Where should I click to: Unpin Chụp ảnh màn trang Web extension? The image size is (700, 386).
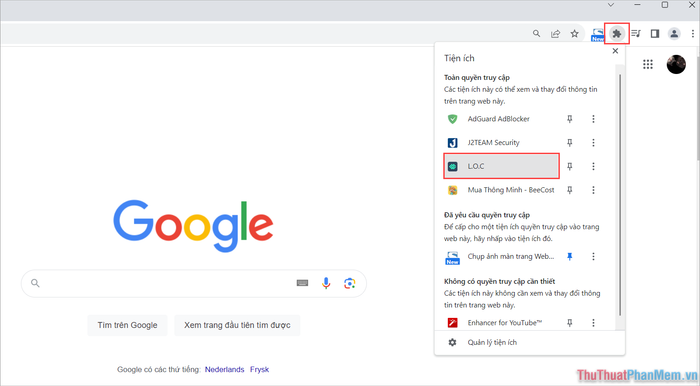coord(570,257)
